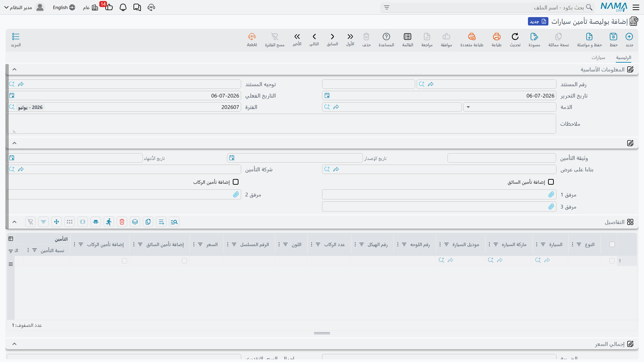The image size is (644, 362).
Task: Switch language to English
Action: [64, 7]
